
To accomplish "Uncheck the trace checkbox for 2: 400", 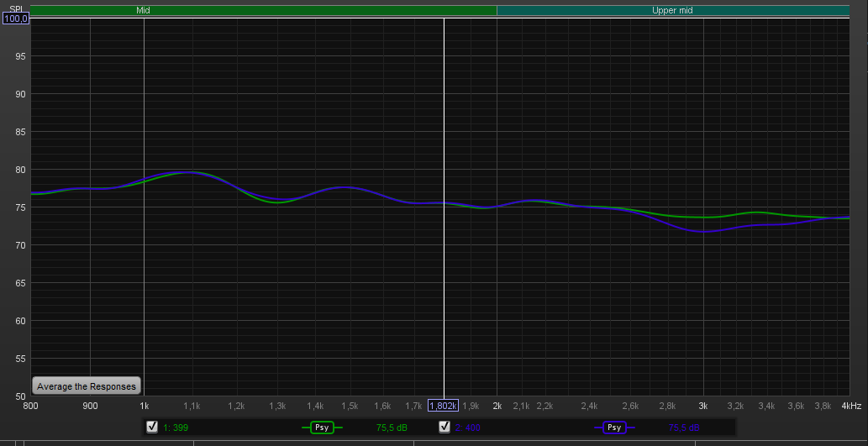I will 444,428.
